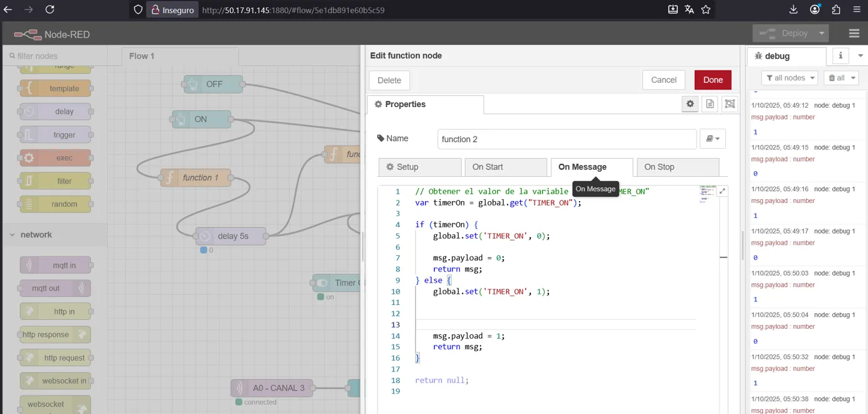Switch to the Setup tab
Image resolution: width=868 pixels, height=414 pixels.
420,167
